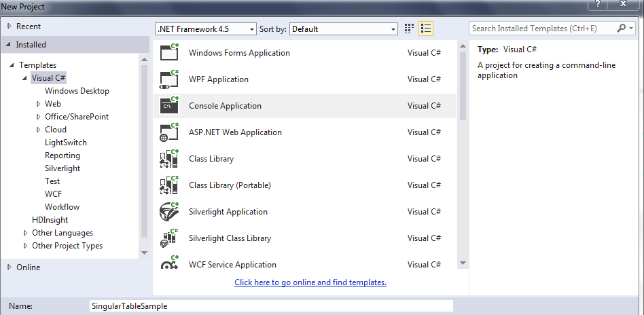Select Windows Desktop in template tree
The width and height of the screenshot is (644, 315).
coord(77,91)
